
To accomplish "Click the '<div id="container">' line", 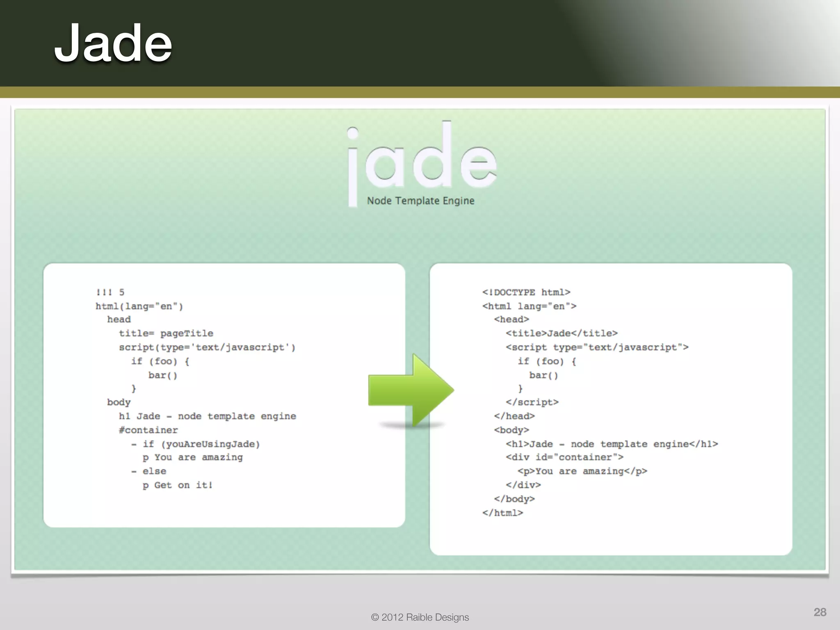I will (565, 457).
